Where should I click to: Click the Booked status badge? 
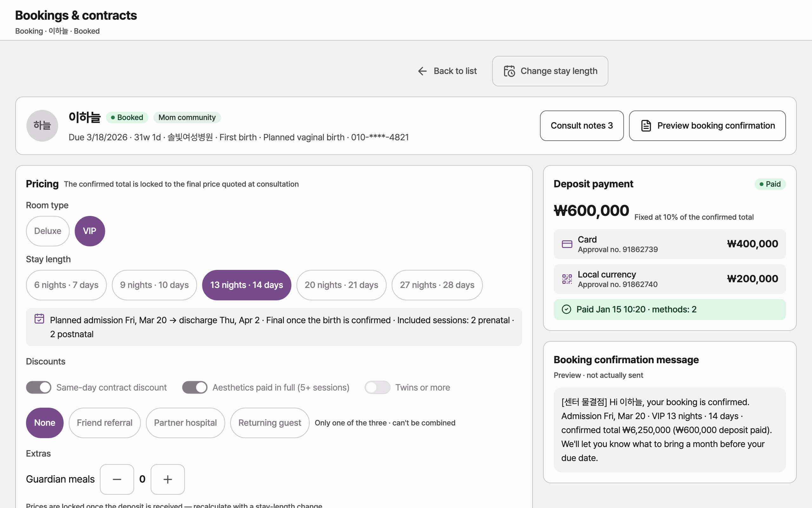[x=127, y=117]
